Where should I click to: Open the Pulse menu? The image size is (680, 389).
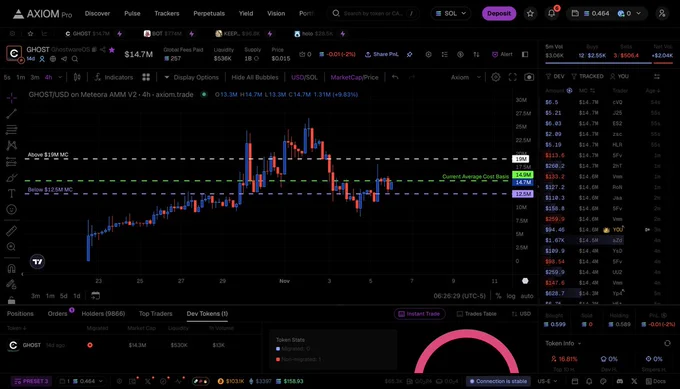(x=132, y=13)
